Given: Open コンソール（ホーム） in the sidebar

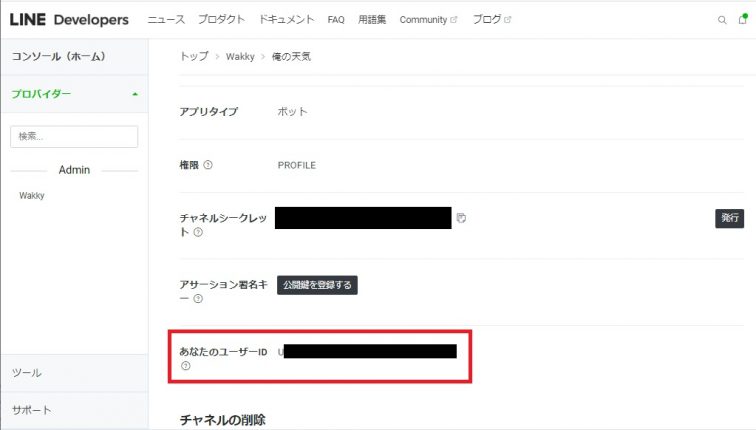Looking at the screenshot, I should (58, 56).
